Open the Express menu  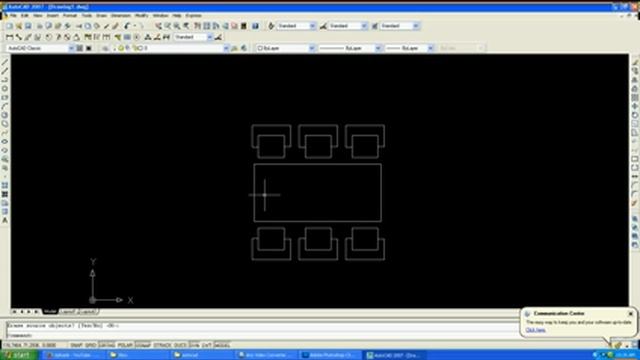click(193, 16)
